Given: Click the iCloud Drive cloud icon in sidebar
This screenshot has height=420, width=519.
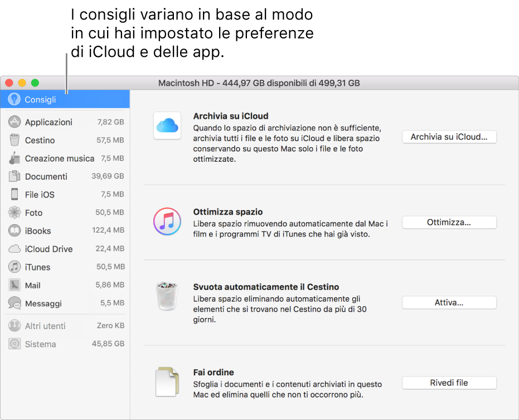Looking at the screenshot, I should [14, 249].
